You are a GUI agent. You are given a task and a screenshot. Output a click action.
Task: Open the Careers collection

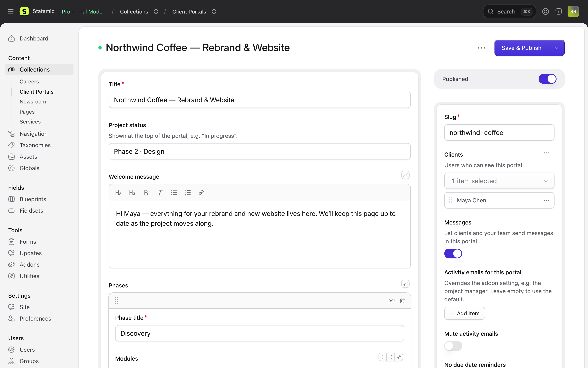tap(29, 82)
